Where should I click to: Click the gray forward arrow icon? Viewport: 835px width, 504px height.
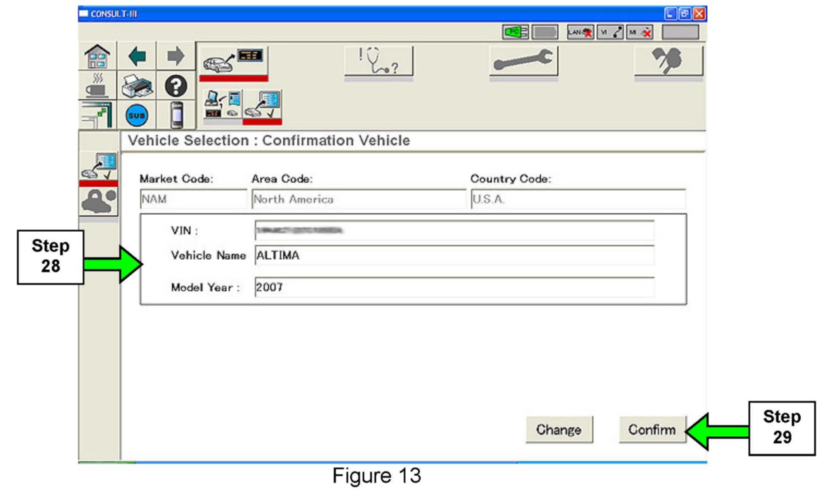point(176,56)
